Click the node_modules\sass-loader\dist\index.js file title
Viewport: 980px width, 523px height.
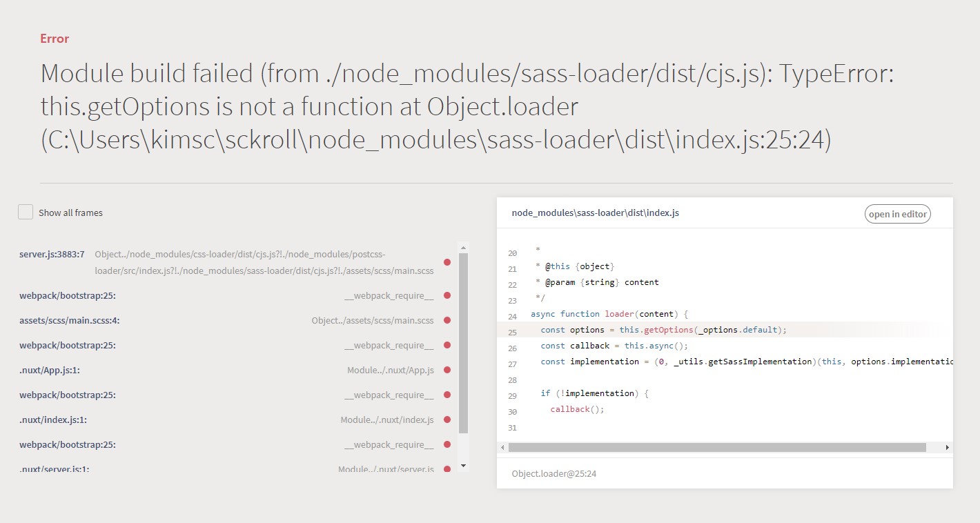[x=595, y=213]
